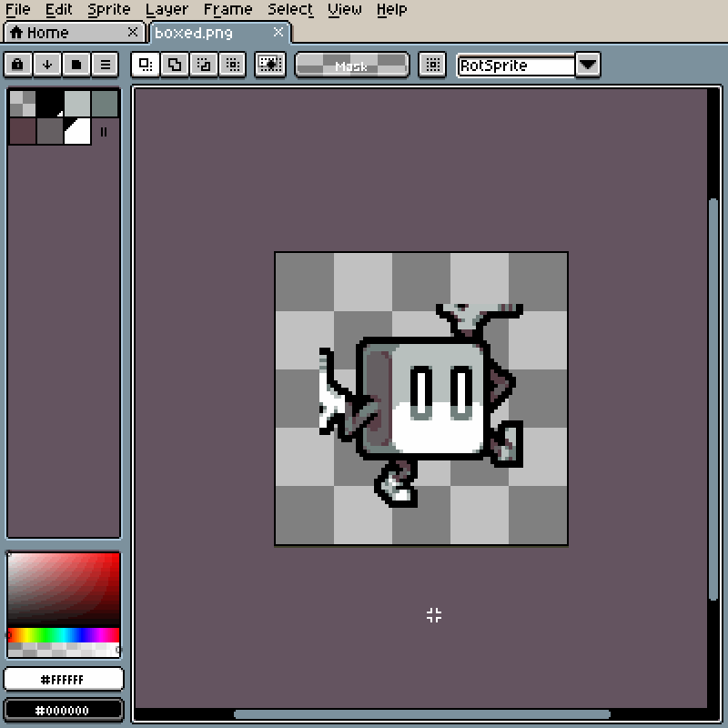The width and height of the screenshot is (728, 728).
Task: Click the #000000 background color button
Action: pyautogui.click(x=64, y=710)
